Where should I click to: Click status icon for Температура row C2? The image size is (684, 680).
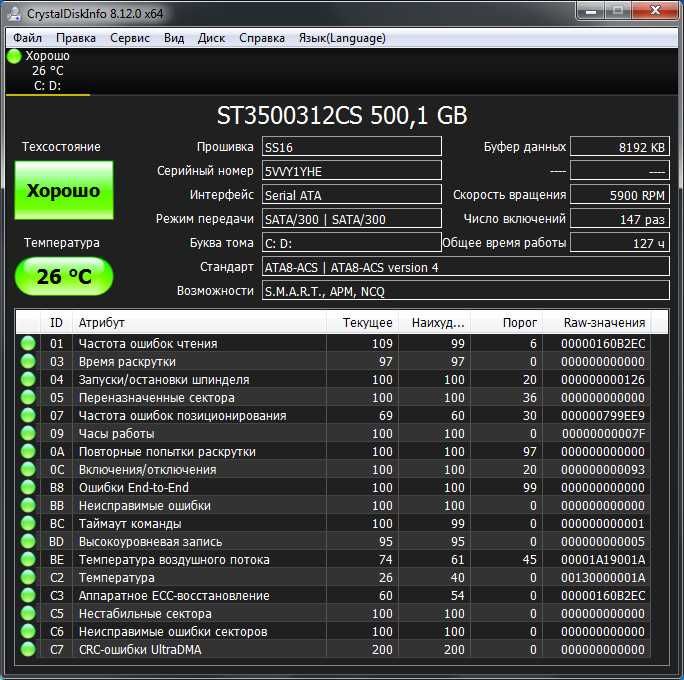click(x=28, y=577)
